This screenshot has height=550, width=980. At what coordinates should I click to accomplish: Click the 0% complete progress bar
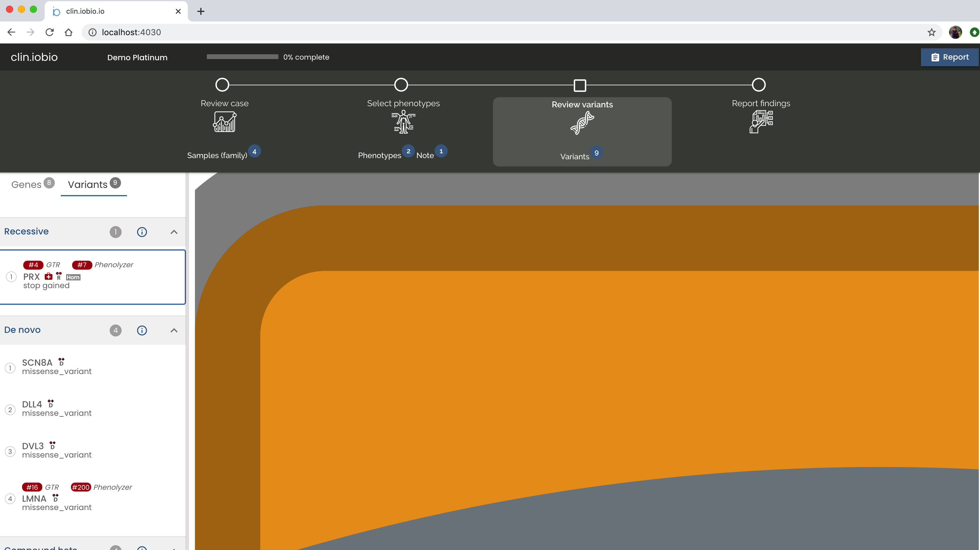242,57
